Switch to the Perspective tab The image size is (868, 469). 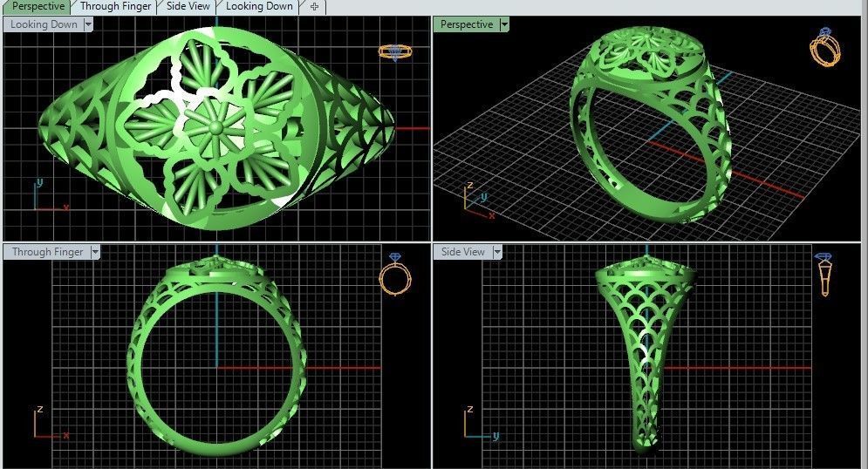[38, 7]
